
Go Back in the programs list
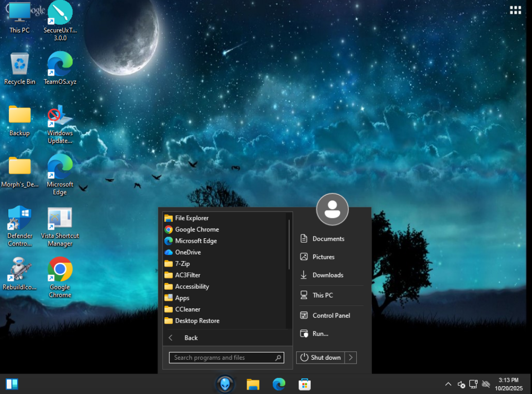190,338
